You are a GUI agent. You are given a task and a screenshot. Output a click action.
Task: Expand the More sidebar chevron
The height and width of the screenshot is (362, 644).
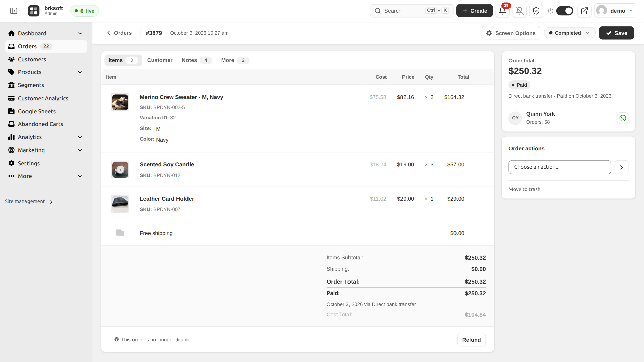[80, 176]
